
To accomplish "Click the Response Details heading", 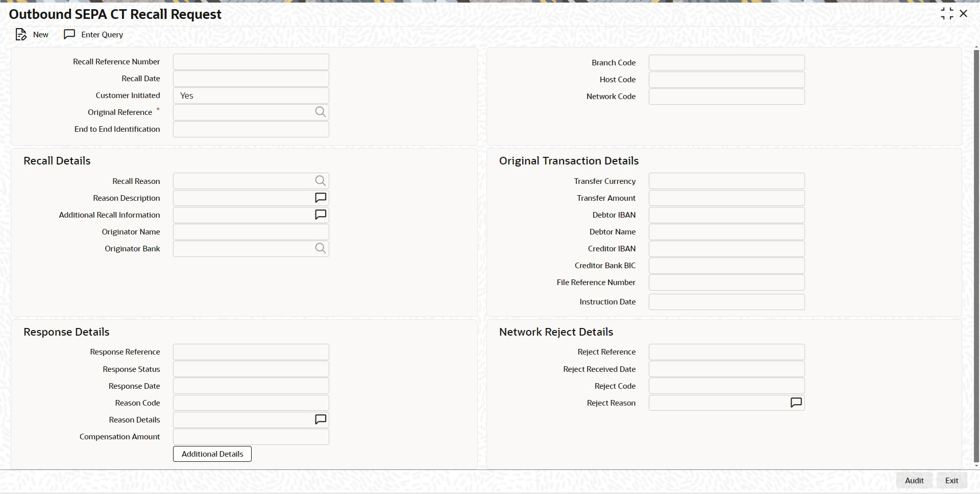I will (x=66, y=332).
